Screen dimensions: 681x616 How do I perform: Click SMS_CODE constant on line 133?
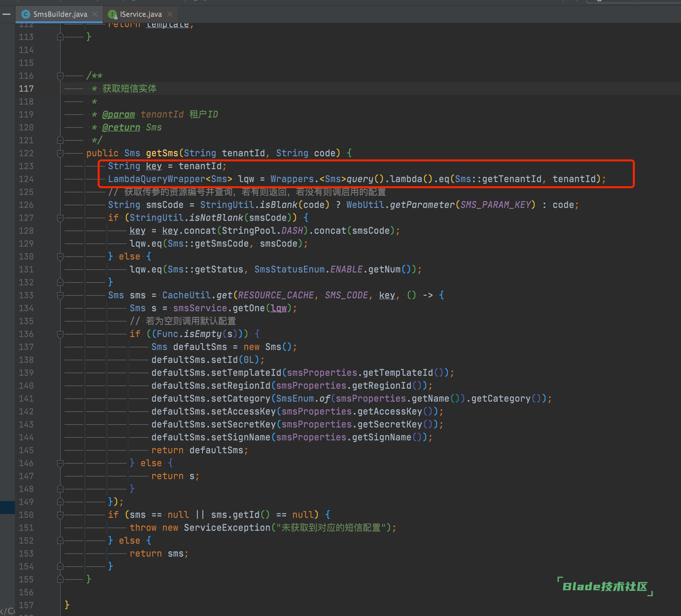tap(347, 295)
